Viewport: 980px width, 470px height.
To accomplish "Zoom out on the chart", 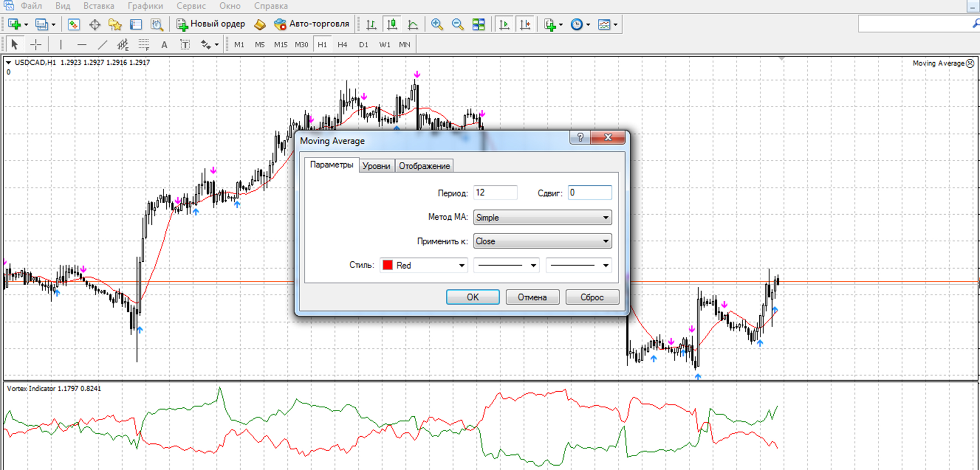I will point(457,25).
